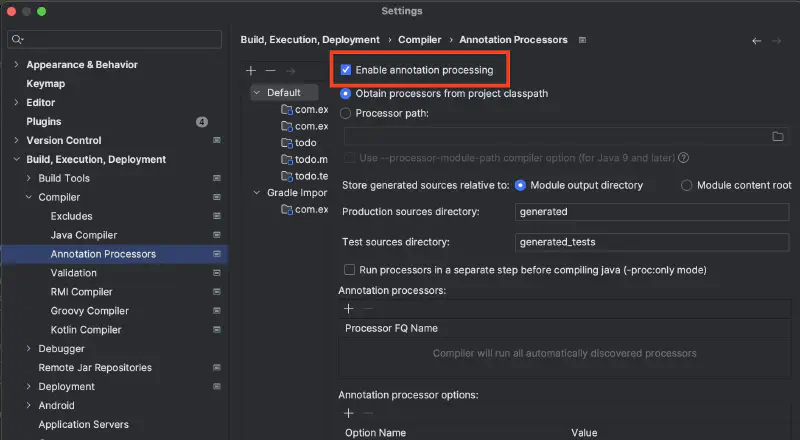This screenshot has height=440, width=800.
Task: Open Application Servers settings
Action: click(84, 424)
